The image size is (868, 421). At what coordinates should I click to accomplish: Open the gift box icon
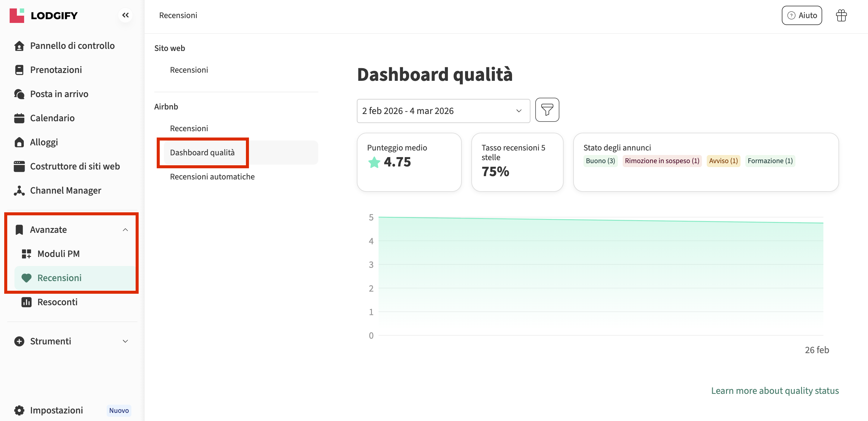(841, 15)
